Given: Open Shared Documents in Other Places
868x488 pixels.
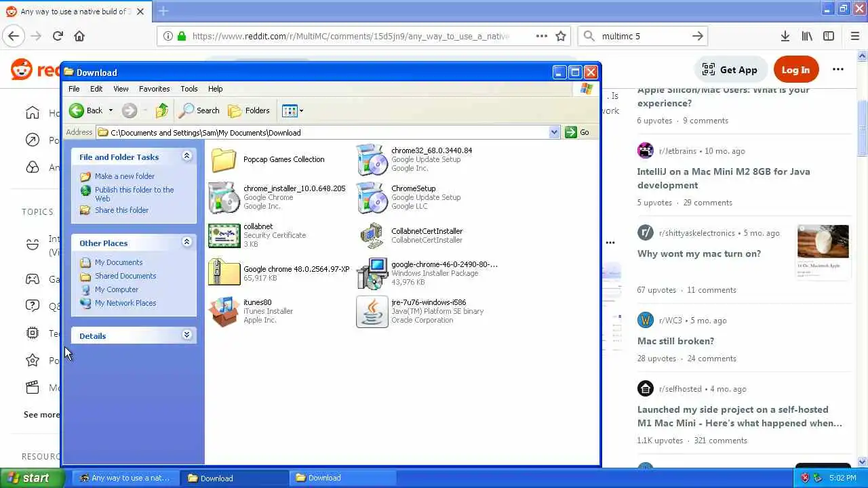Looking at the screenshot, I should [125, 276].
